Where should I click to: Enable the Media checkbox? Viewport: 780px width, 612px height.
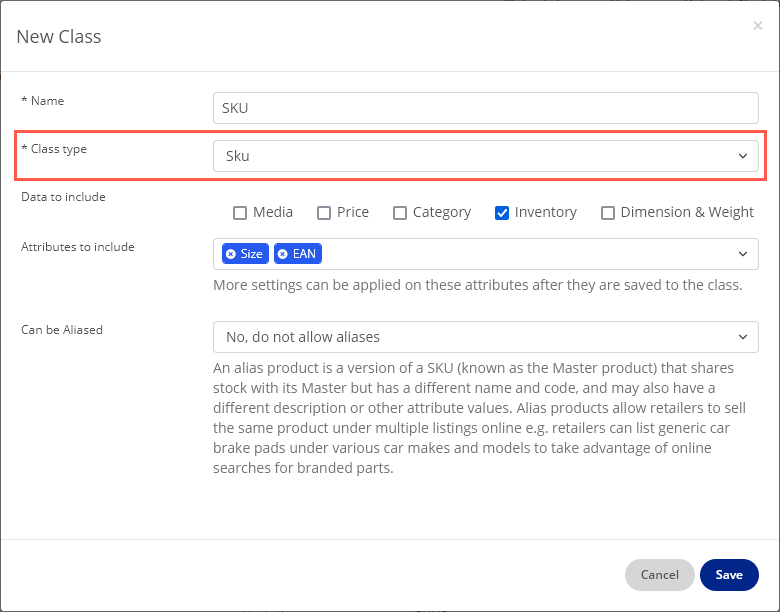pos(240,212)
